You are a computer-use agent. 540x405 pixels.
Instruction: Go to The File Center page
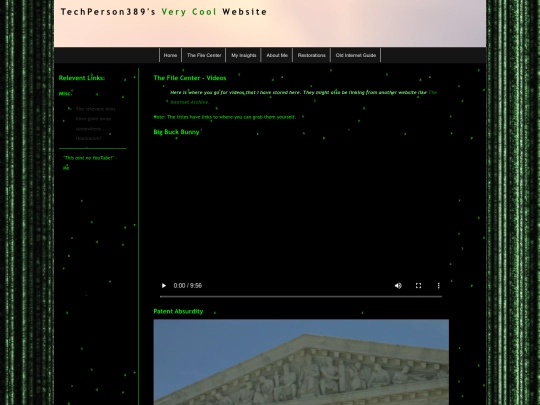click(x=204, y=55)
